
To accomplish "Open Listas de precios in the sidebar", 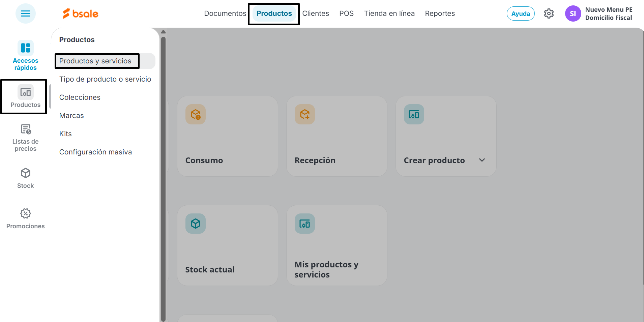I will point(26,138).
